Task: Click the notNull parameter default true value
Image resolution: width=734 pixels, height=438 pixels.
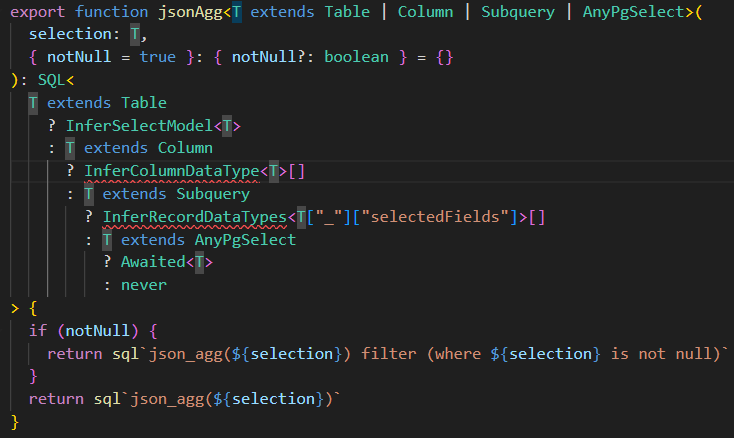Action: (x=158, y=57)
